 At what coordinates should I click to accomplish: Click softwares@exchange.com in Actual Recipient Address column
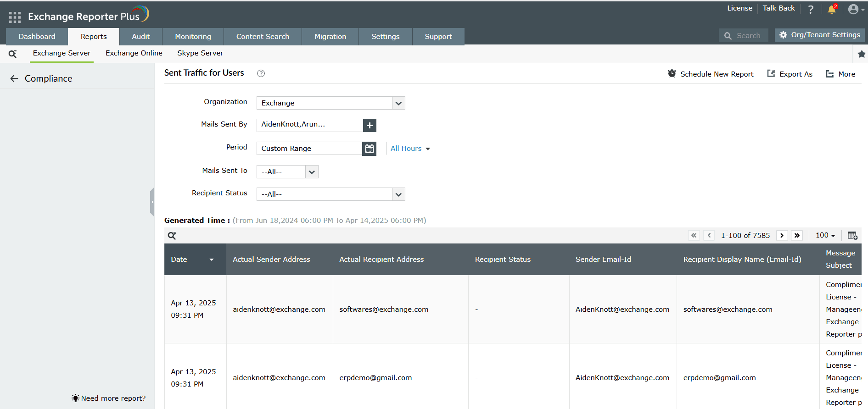coord(384,310)
